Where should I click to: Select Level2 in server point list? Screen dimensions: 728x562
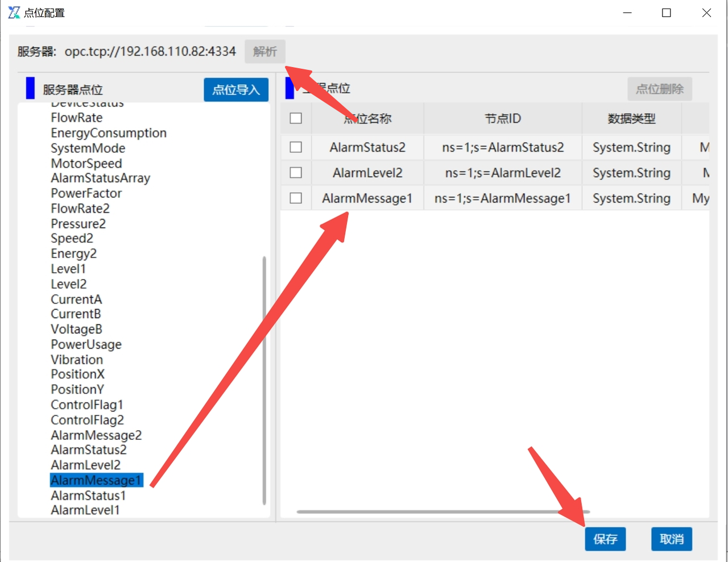pos(69,284)
